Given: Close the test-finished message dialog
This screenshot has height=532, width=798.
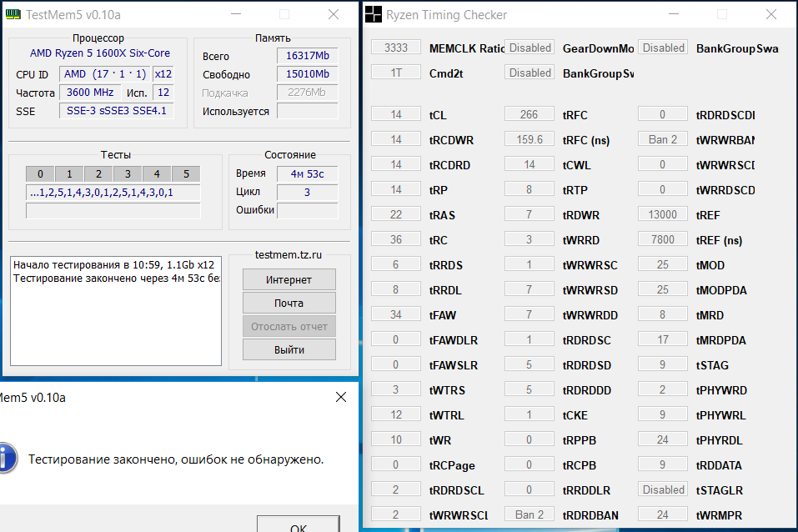Looking at the screenshot, I should tap(341, 397).
